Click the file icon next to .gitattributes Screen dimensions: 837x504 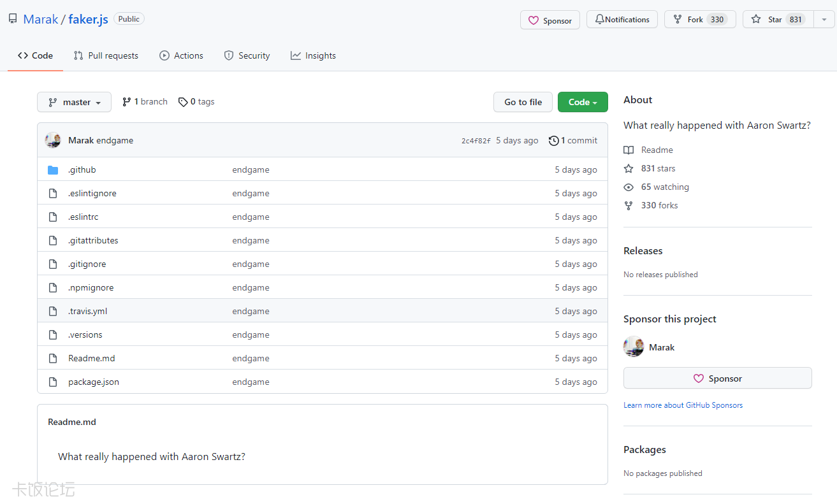coord(53,241)
